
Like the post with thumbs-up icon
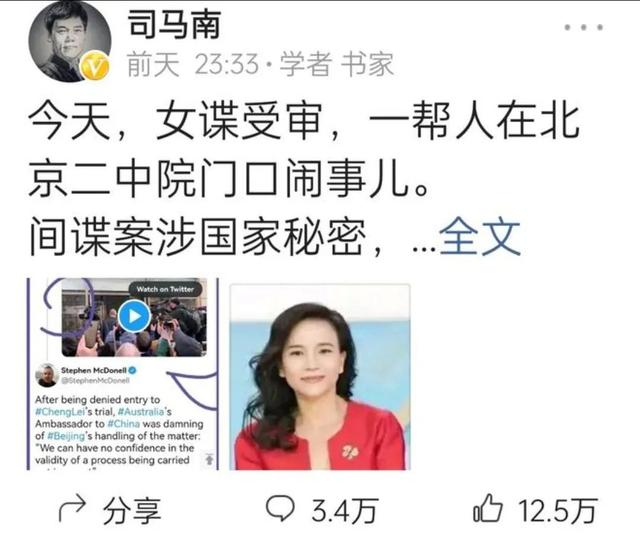(x=487, y=508)
